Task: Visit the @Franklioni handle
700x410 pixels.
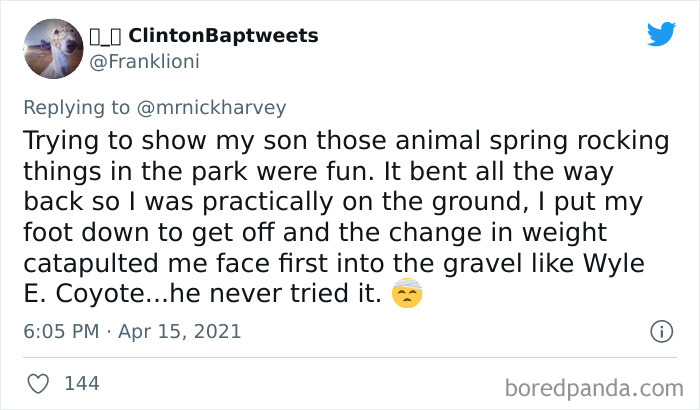Action: coord(146,61)
